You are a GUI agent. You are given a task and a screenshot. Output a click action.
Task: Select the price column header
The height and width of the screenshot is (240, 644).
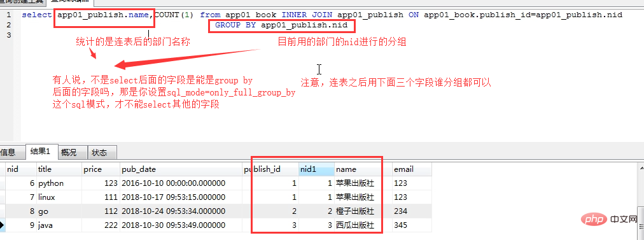(100, 169)
